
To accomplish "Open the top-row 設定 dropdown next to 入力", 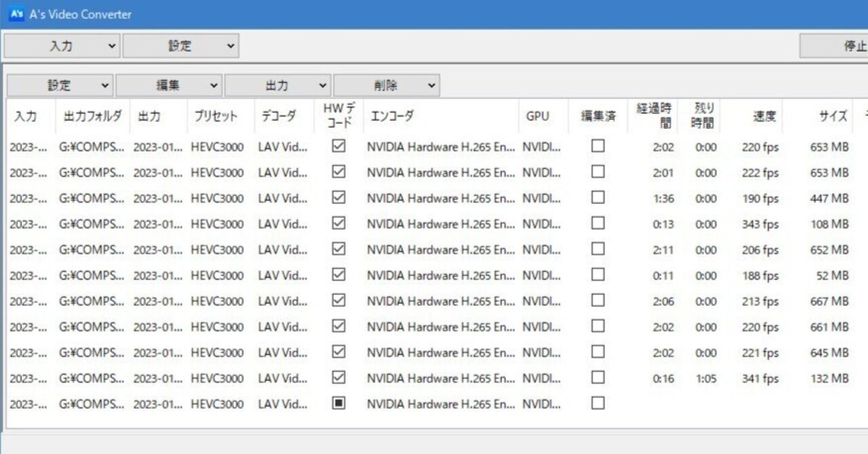I will [x=181, y=46].
